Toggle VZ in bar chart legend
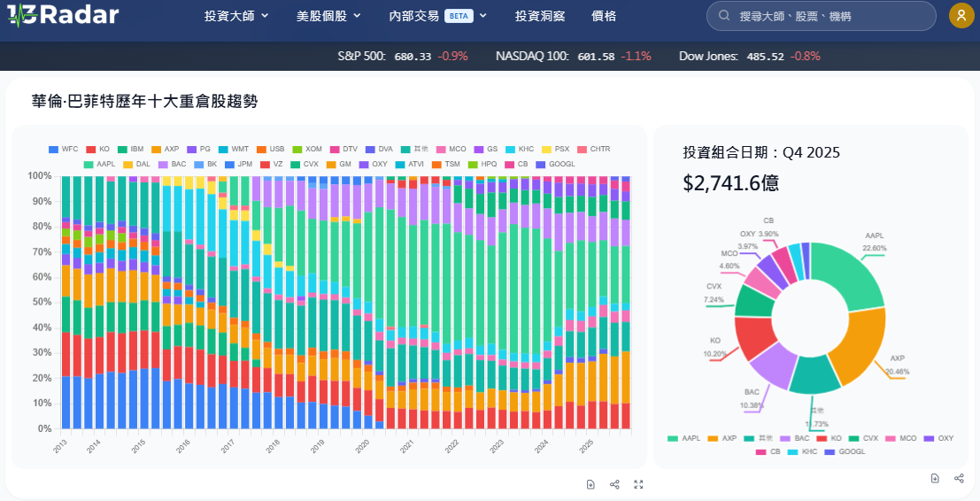The width and height of the screenshot is (980, 501). pos(273,165)
